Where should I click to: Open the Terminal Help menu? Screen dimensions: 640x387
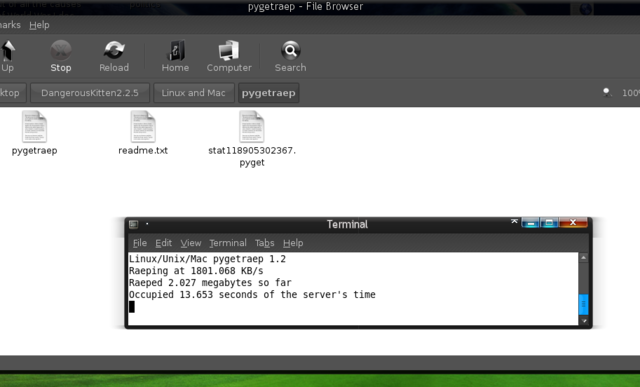pos(293,243)
